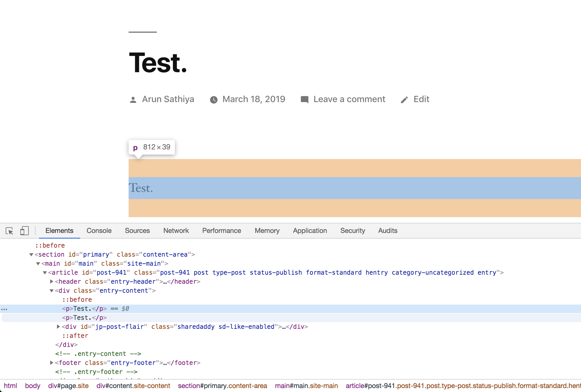Expand the entry-footer element

(52, 363)
